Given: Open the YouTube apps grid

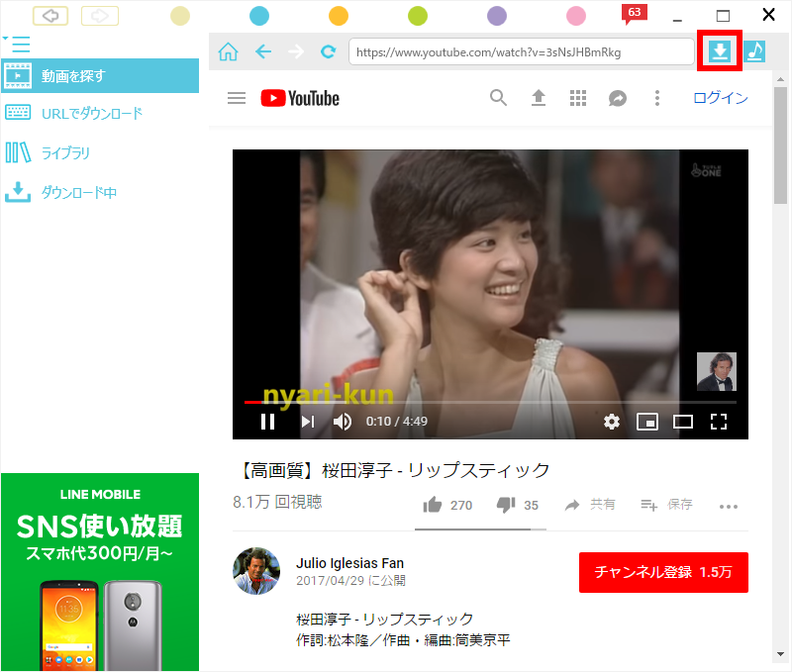Looking at the screenshot, I should pos(578,98).
